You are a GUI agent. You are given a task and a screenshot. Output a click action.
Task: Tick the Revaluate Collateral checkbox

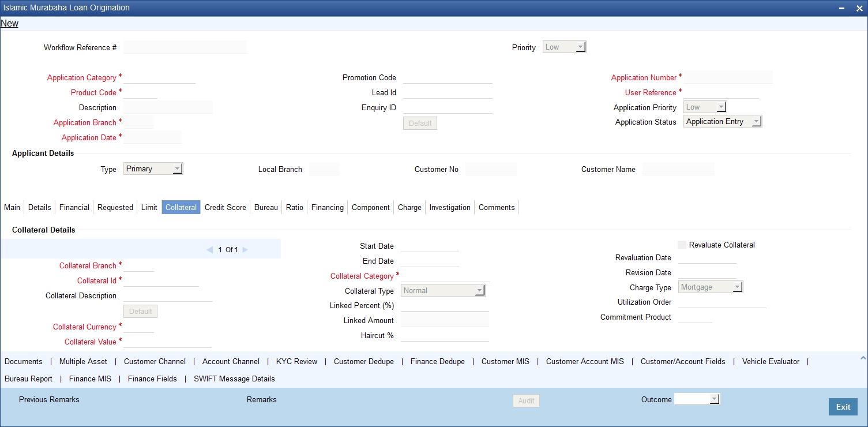coord(682,245)
